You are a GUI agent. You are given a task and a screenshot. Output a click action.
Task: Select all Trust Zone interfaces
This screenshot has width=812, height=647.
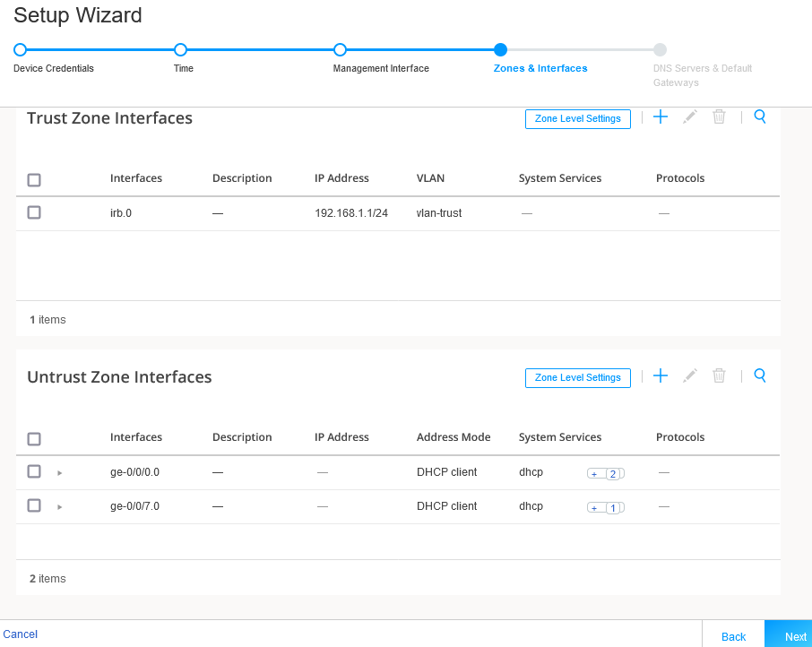(33, 179)
